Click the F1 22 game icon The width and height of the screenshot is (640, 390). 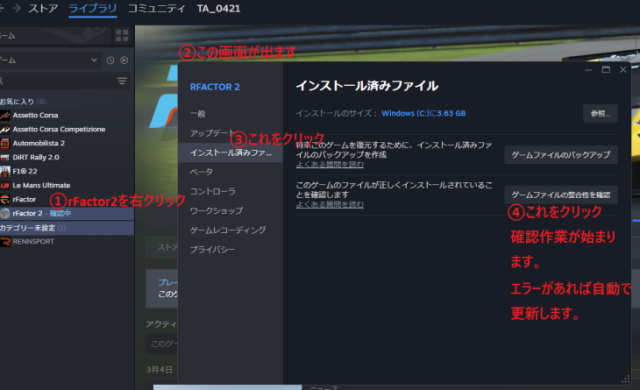tap(5, 171)
